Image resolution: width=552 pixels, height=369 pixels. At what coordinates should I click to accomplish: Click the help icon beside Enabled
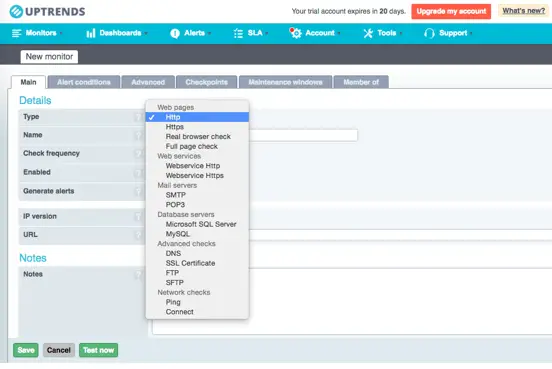(138, 173)
